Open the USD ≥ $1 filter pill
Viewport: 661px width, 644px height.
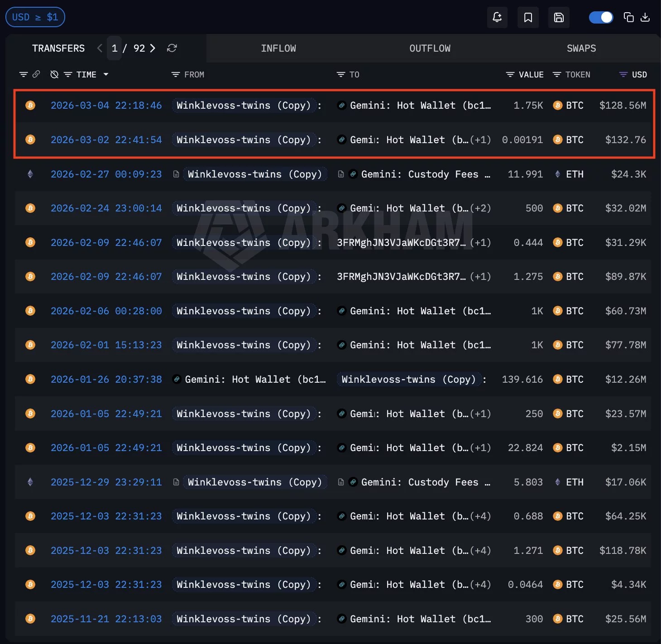35,17
